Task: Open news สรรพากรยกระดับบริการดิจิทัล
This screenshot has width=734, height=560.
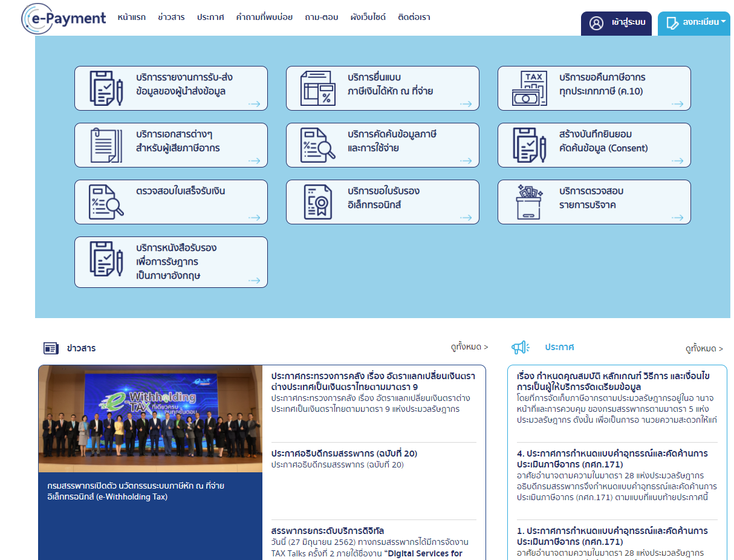Action: [328, 531]
